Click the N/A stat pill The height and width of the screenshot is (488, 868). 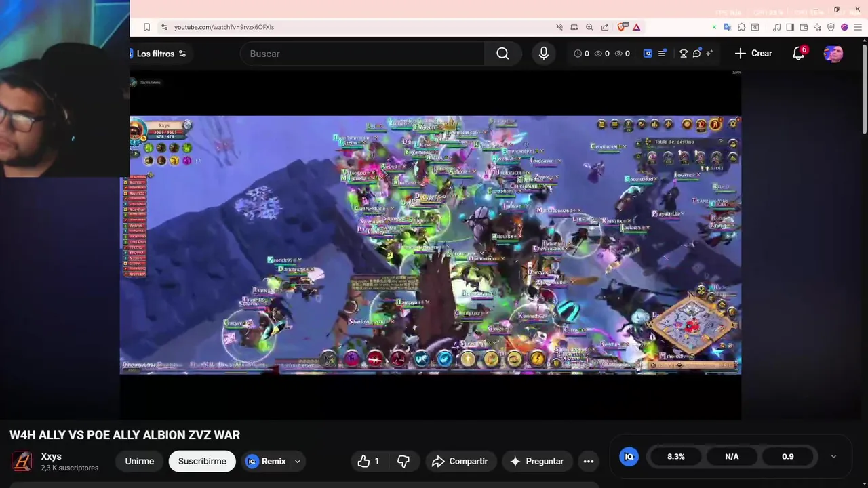(x=732, y=456)
